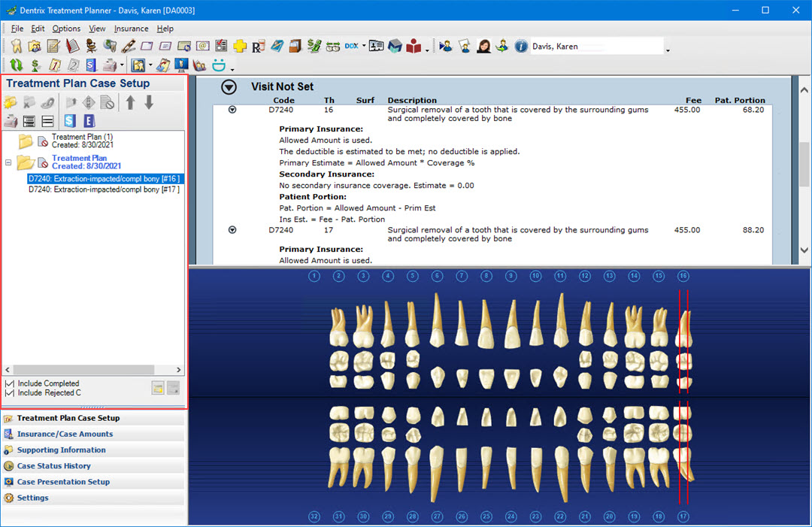The height and width of the screenshot is (527, 812).
Task: Select the D7240 extraction procedure for tooth #17
Action: pyautogui.click(x=103, y=189)
